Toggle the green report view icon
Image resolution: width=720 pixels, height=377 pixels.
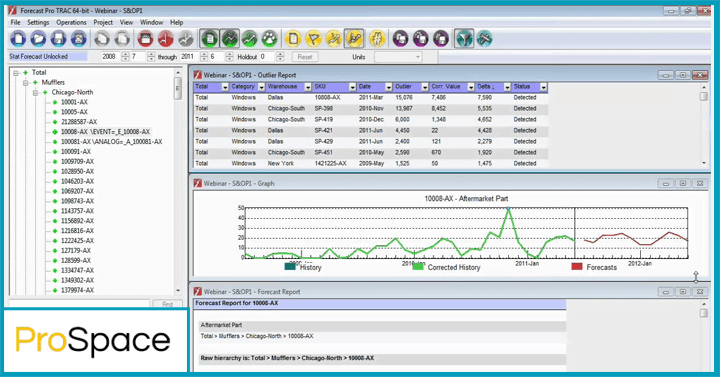209,39
